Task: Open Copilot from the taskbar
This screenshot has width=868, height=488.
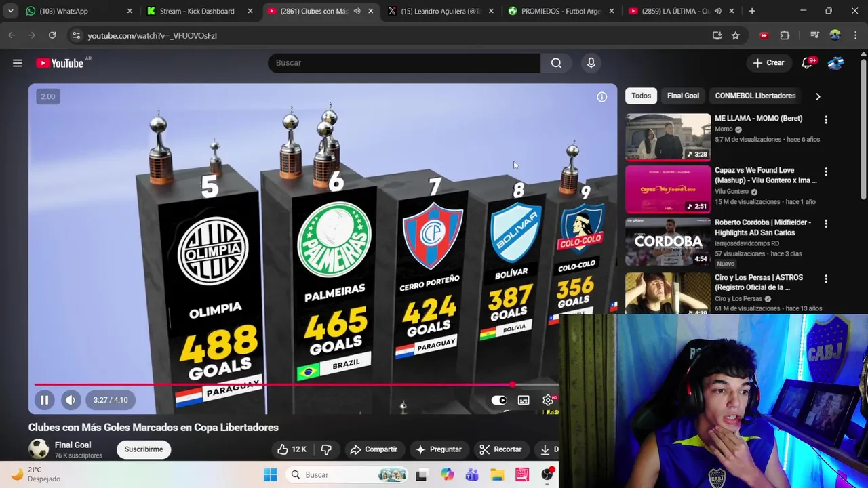Action: coord(446,474)
